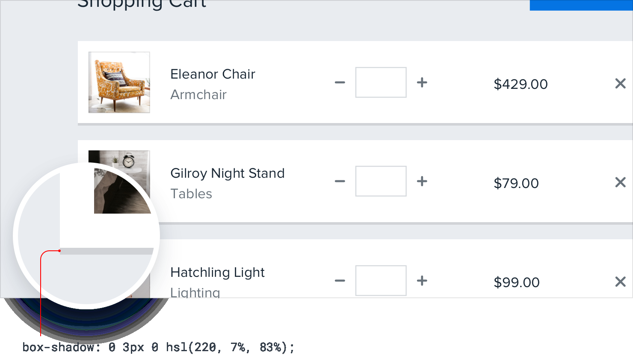Click the Hatchling Light quantity input
The image size is (633, 364).
click(381, 281)
